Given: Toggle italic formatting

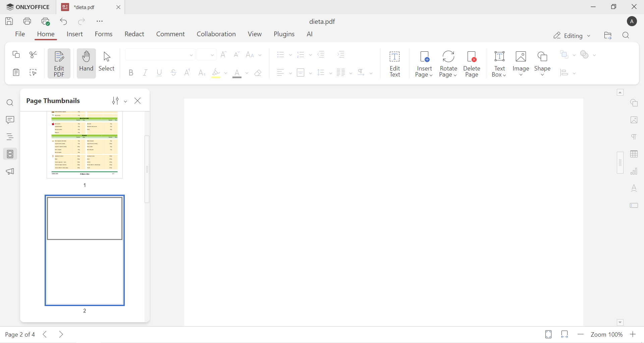Looking at the screenshot, I should (145, 72).
